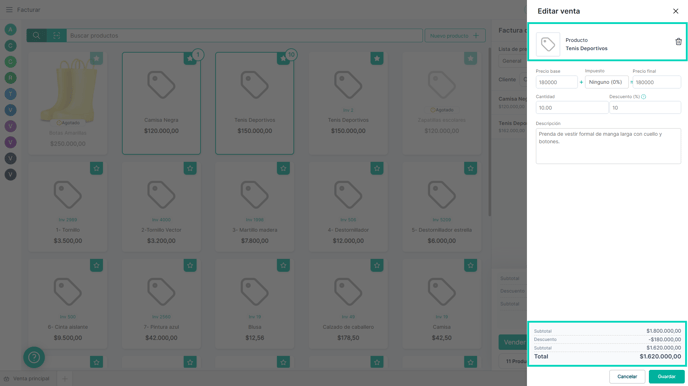Click the Descuento -$180.000,00 value

coord(665,340)
